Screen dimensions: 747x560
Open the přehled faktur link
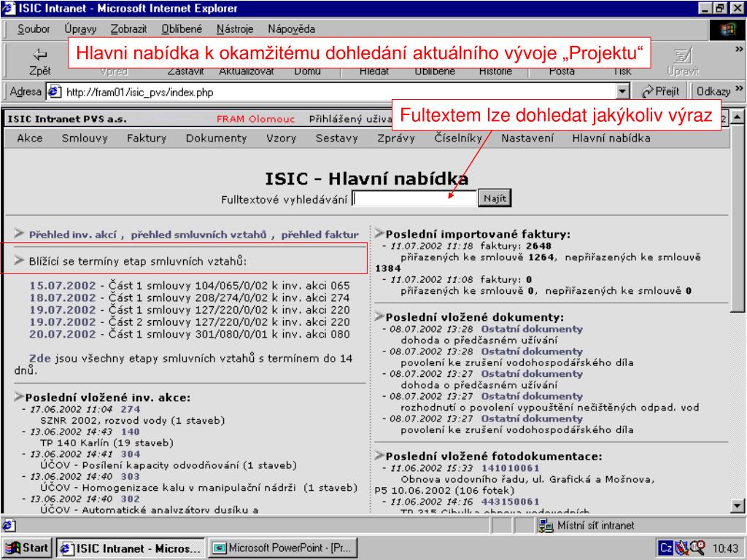coord(320,234)
